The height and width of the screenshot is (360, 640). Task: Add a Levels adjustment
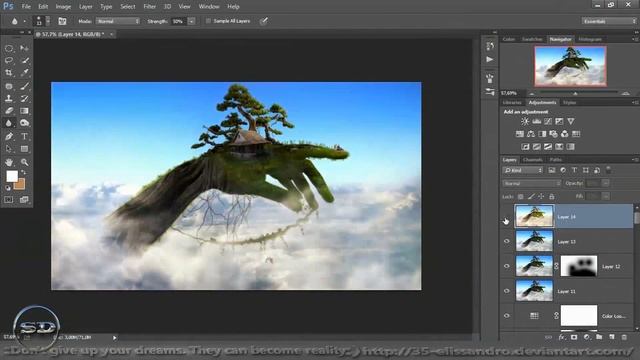(x=536, y=121)
